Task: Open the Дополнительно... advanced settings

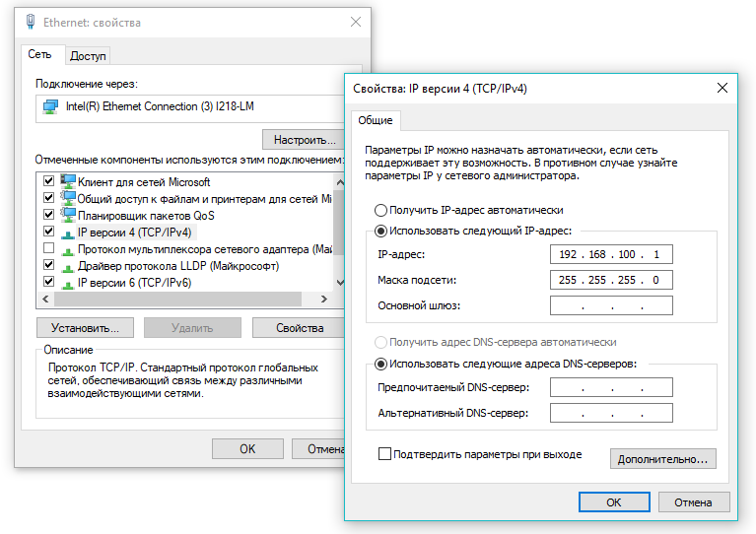Action: [662, 459]
